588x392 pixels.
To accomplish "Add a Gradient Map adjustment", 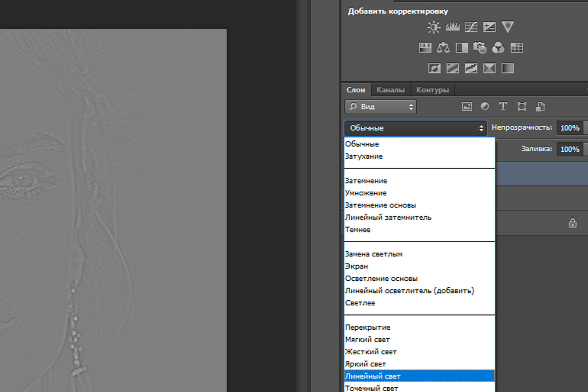I will pyautogui.click(x=508, y=69).
